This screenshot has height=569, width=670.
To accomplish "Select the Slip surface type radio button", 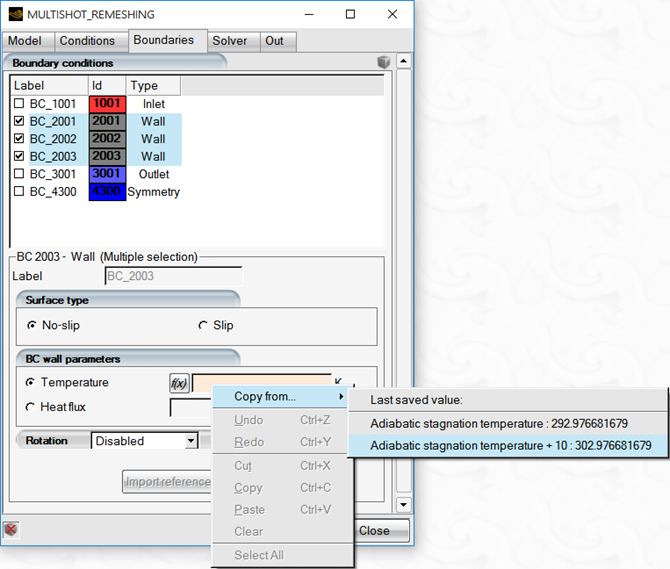I will pos(203,325).
